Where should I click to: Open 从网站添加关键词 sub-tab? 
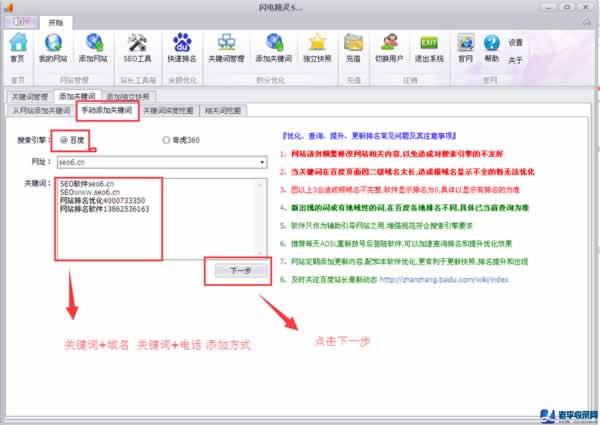(41, 111)
